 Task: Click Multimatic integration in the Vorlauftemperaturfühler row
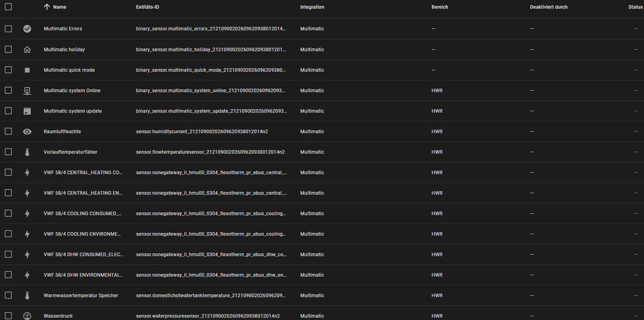312,152
